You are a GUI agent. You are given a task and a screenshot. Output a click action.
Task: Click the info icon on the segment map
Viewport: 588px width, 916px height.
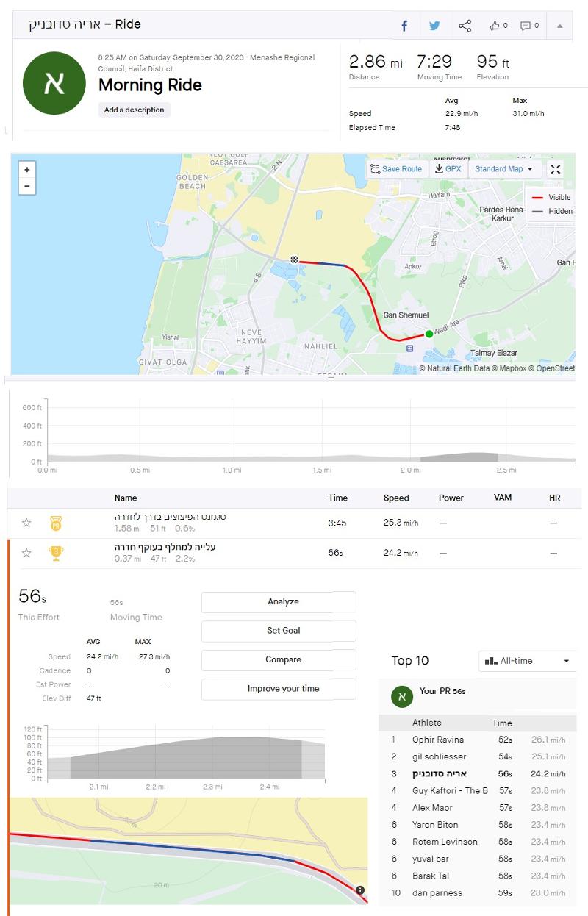[x=360, y=890]
